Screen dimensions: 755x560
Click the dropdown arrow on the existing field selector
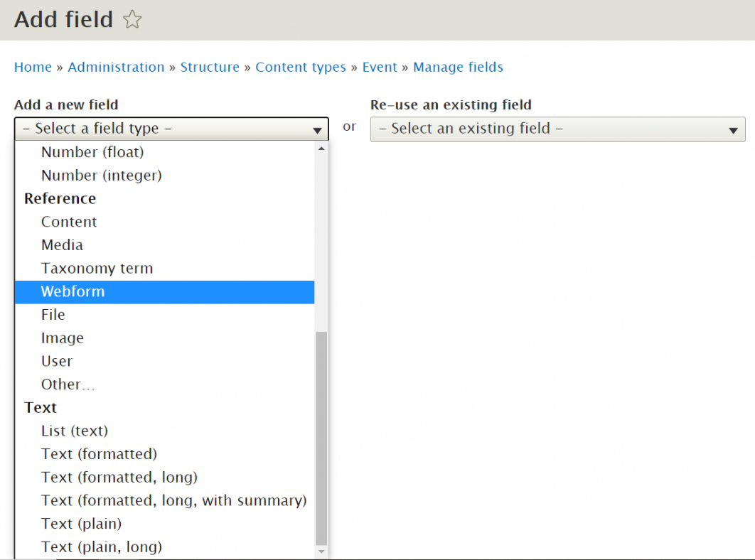[x=732, y=129]
